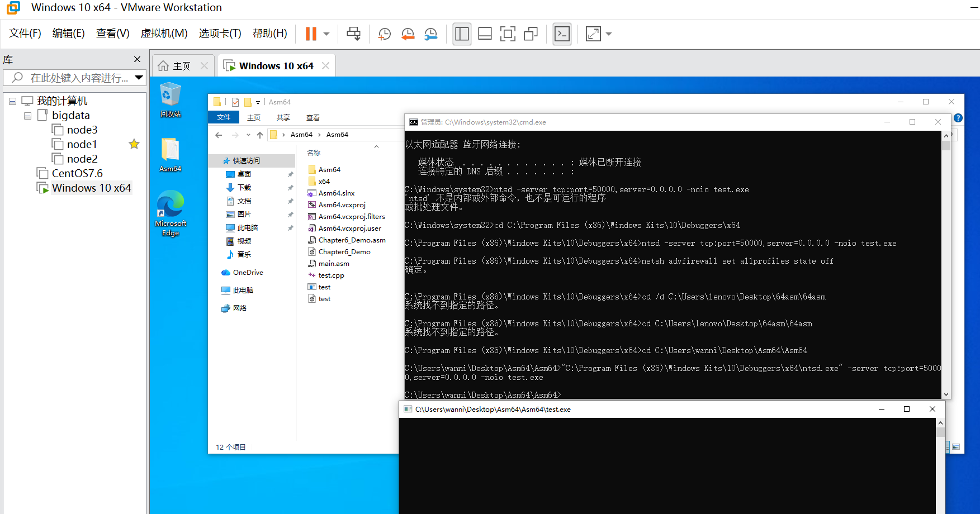Go up one folder level in Explorer
Image resolution: width=980 pixels, height=514 pixels.
click(260, 135)
